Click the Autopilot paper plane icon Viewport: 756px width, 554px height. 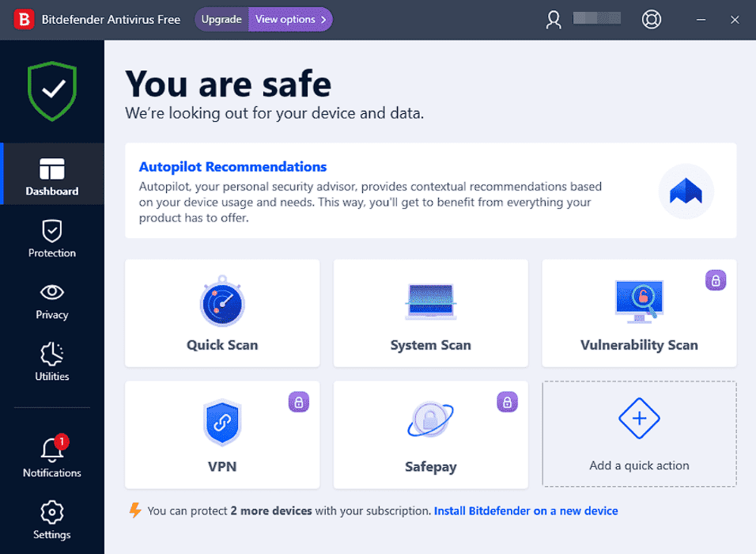(686, 191)
